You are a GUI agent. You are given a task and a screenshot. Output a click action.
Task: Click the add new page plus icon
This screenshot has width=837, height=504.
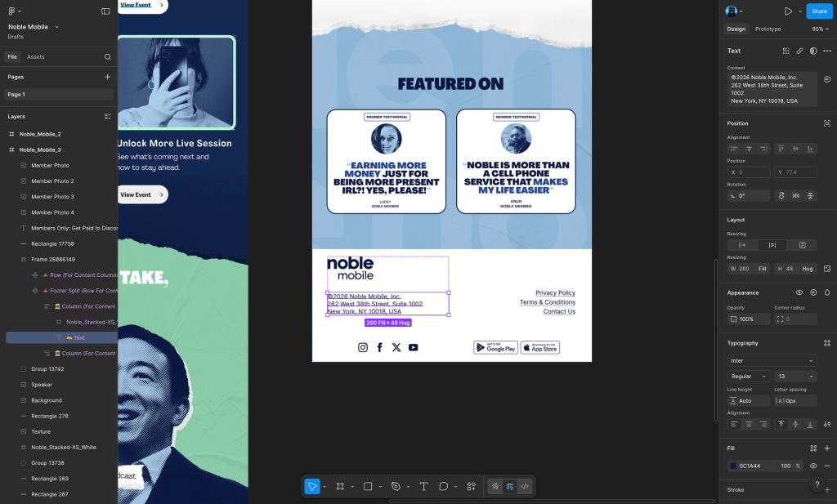point(107,77)
